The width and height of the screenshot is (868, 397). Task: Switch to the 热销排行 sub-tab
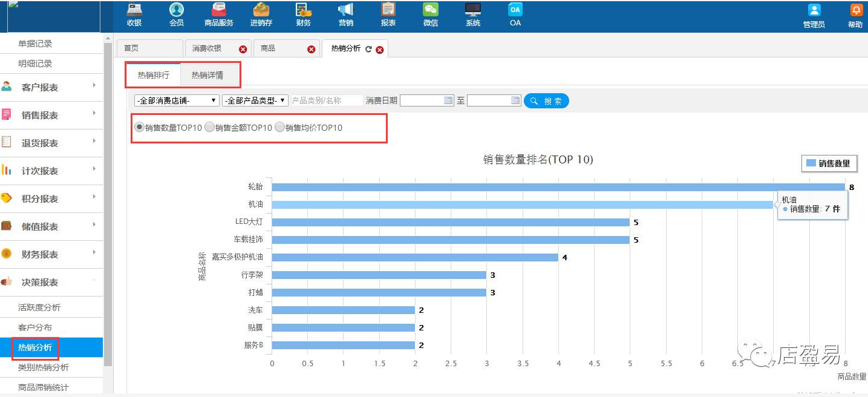(x=153, y=75)
